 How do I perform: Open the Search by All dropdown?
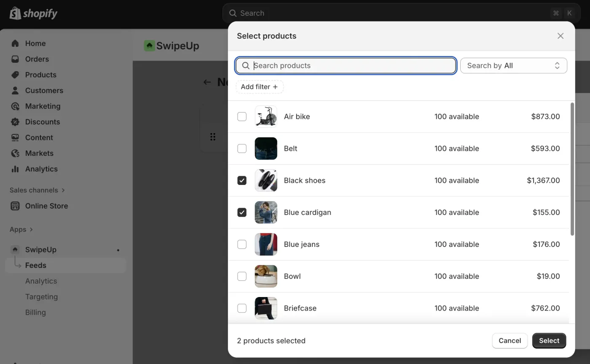pyautogui.click(x=513, y=65)
